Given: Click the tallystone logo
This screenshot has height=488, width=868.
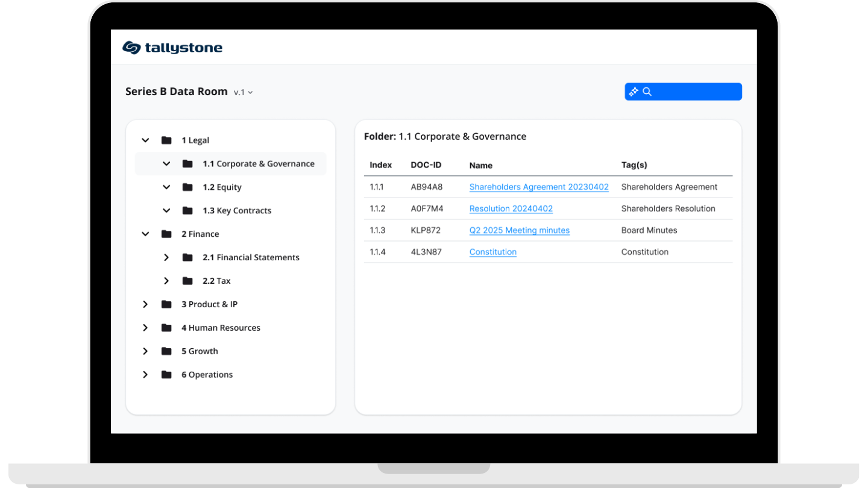Looking at the screenshot, I should coord(172,48).
